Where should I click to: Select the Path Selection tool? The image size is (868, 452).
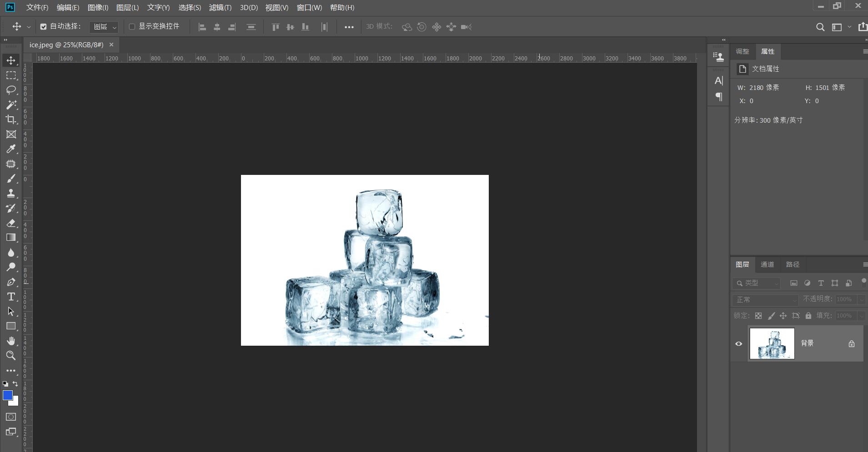[x=11, y=312]
